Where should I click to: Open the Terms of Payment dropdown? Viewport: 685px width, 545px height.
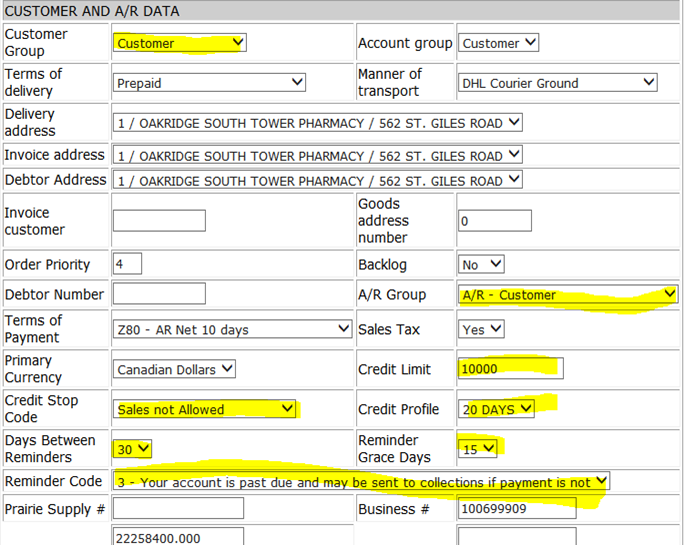pos(232,329)
